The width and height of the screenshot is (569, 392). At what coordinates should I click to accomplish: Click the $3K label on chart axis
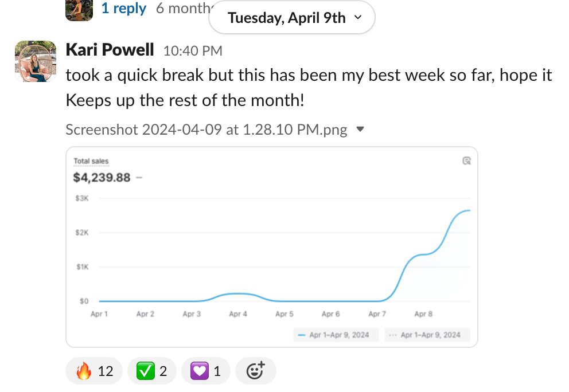click(81, 198)
